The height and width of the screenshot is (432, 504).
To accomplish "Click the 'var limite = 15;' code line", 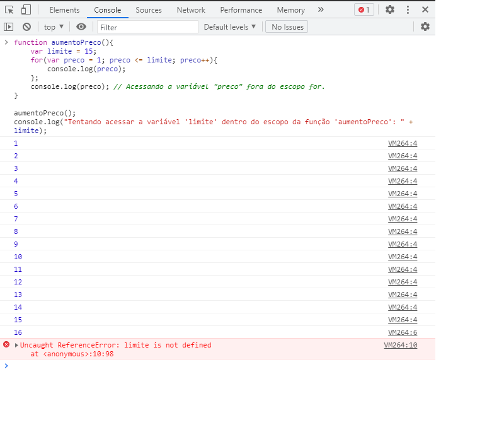I will tap(64, 52).
